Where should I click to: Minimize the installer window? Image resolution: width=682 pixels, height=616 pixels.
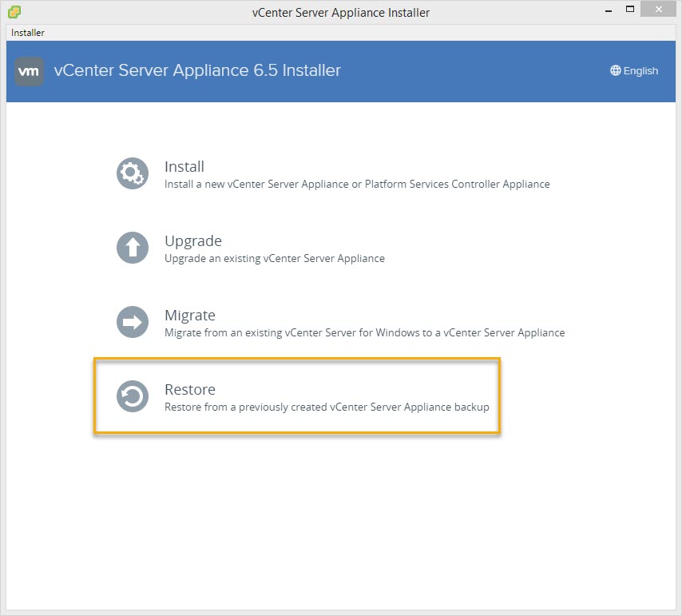tap(602, 10)
